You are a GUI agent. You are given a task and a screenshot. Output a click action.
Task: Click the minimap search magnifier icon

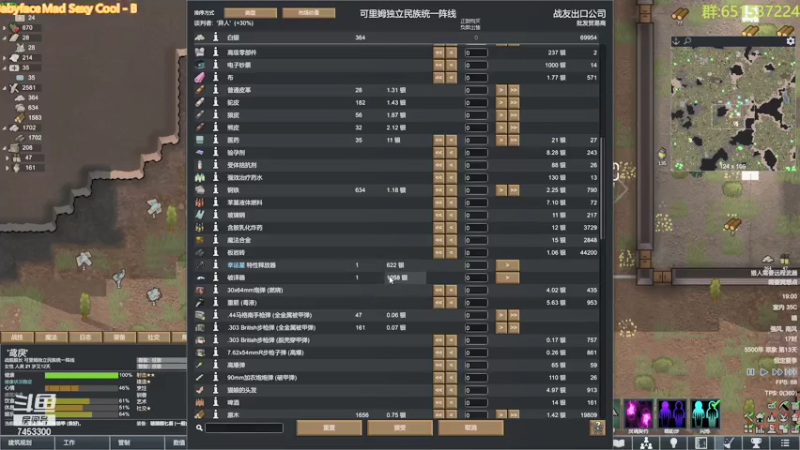(x=687, y=41)
